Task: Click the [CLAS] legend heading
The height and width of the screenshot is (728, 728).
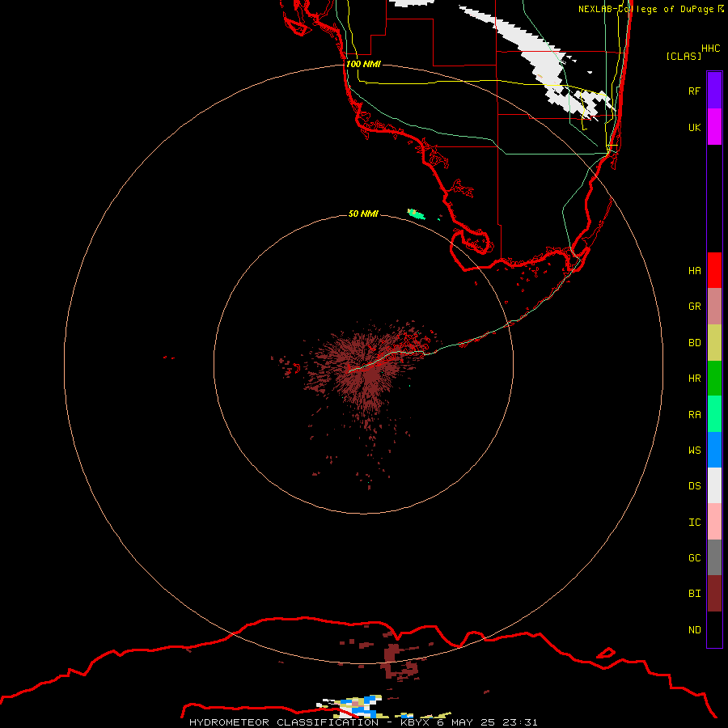Action: click(684, 56)
